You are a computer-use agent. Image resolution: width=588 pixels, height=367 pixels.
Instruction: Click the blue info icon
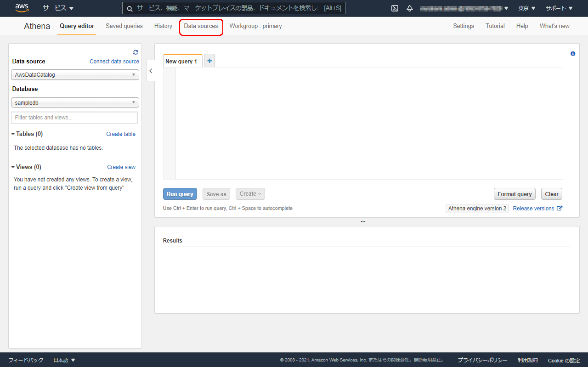pos(573,54)
